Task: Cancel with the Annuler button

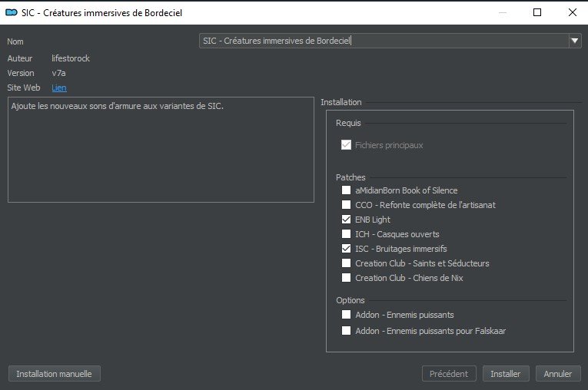Action: click(x=557, y=374)
